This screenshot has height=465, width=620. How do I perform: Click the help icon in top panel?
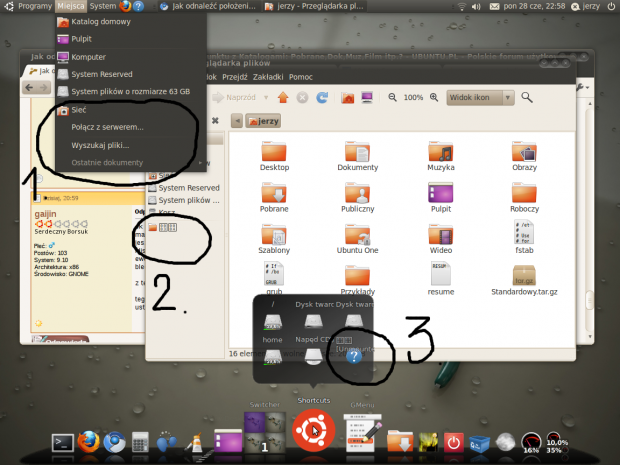click(x=138, y=6)
